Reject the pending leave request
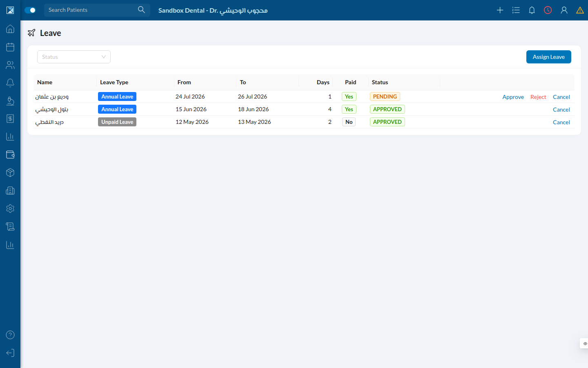 (x=538, y=97)
